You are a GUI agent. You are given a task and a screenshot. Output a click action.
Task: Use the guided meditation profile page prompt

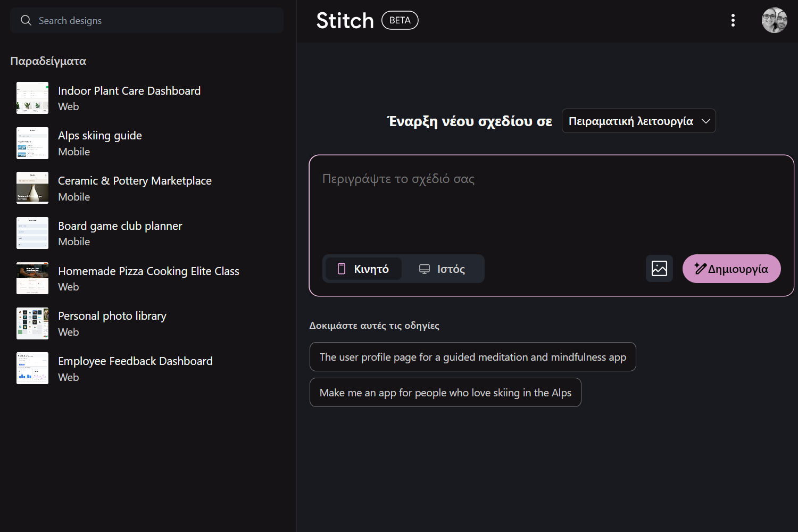point(473,357)
